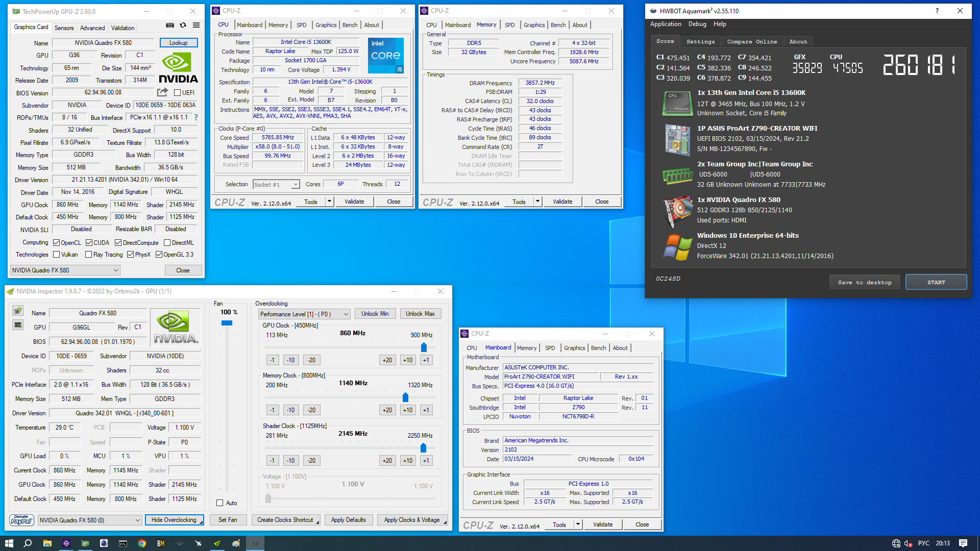Toggle the CUDA checkbox
This screenshot has width=980, height=551.
click(89, 243)
